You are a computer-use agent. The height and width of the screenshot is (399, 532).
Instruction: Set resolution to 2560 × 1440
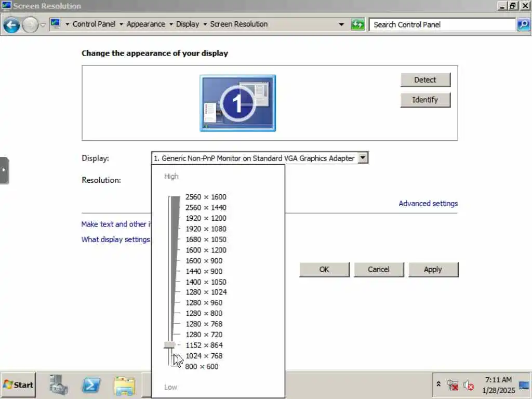206,208
